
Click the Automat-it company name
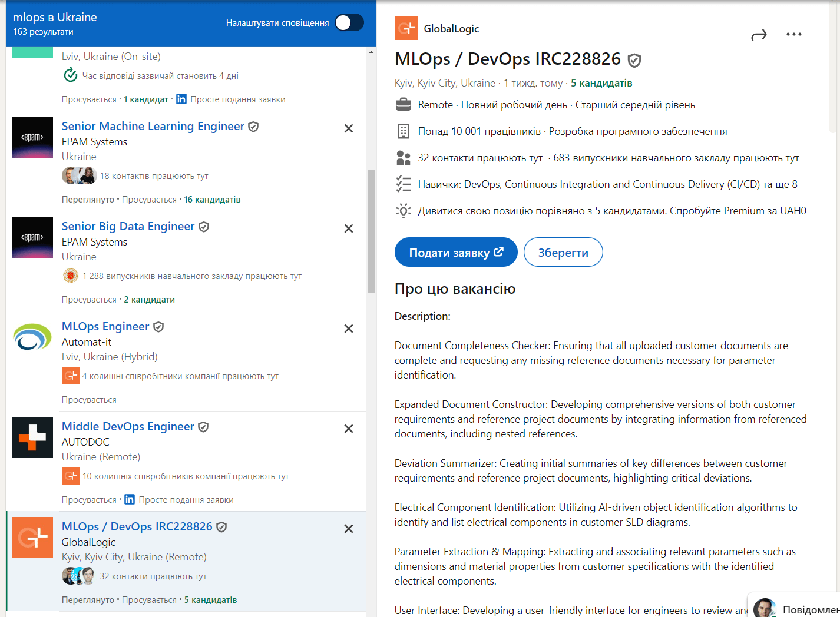87,342
